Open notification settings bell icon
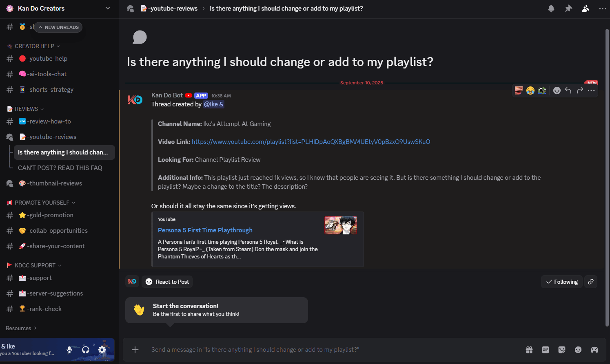Image resolution: width=610 pixels, height=364 pixels. tap(551, 9)
